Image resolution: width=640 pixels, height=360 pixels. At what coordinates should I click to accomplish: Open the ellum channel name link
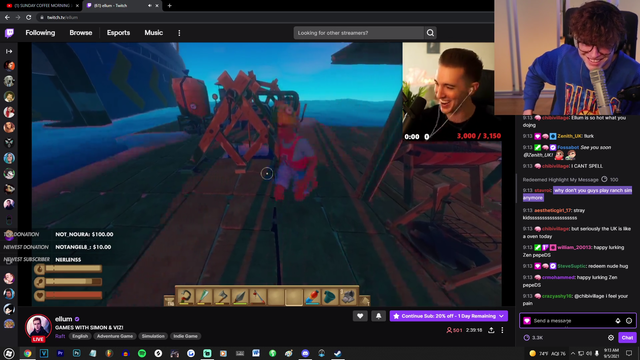64,319
